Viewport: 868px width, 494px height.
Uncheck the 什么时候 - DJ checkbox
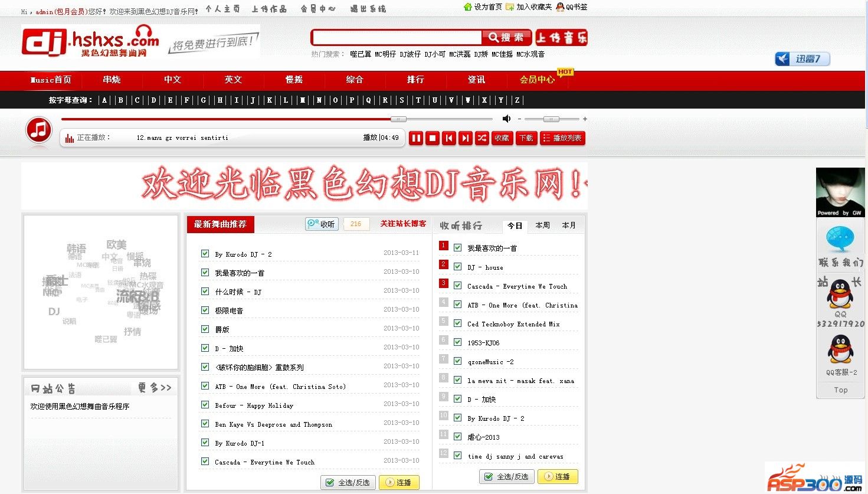(x=205, y=291)
